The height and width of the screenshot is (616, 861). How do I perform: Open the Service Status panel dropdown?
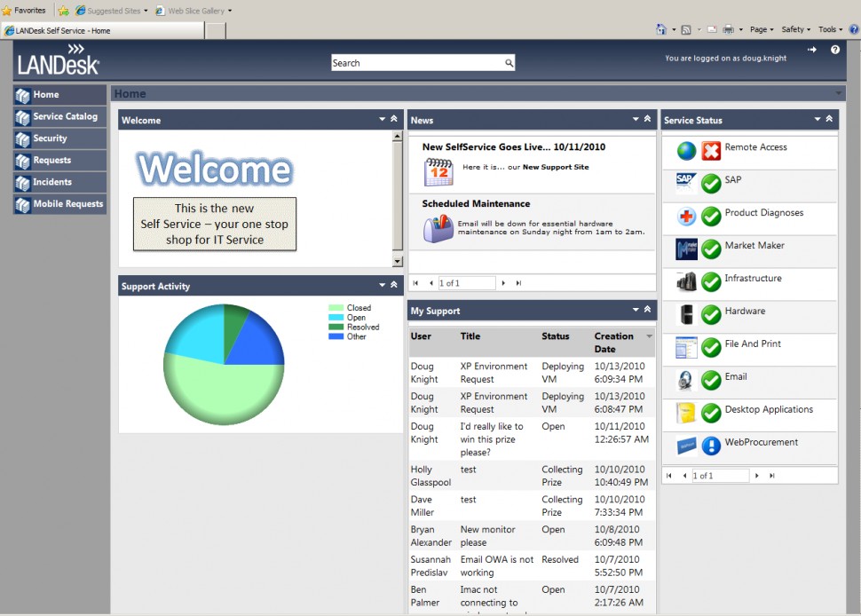tap(818, 119)
